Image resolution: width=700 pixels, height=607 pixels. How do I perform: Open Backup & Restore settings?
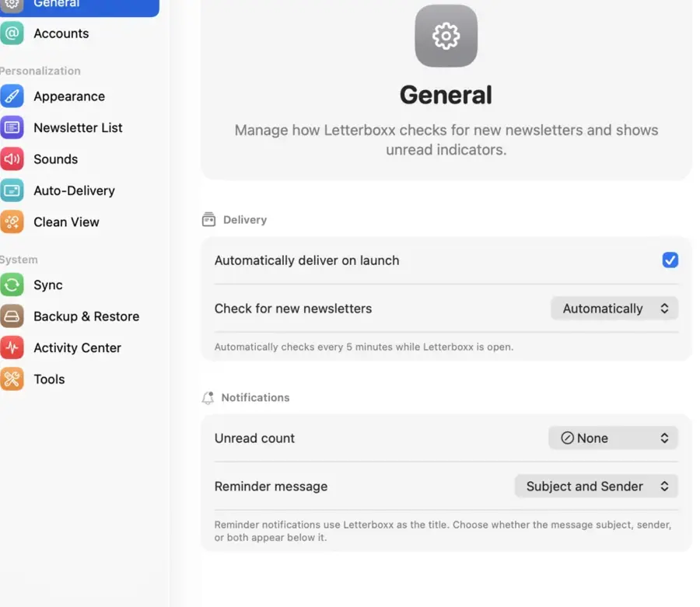click(79, 316)
